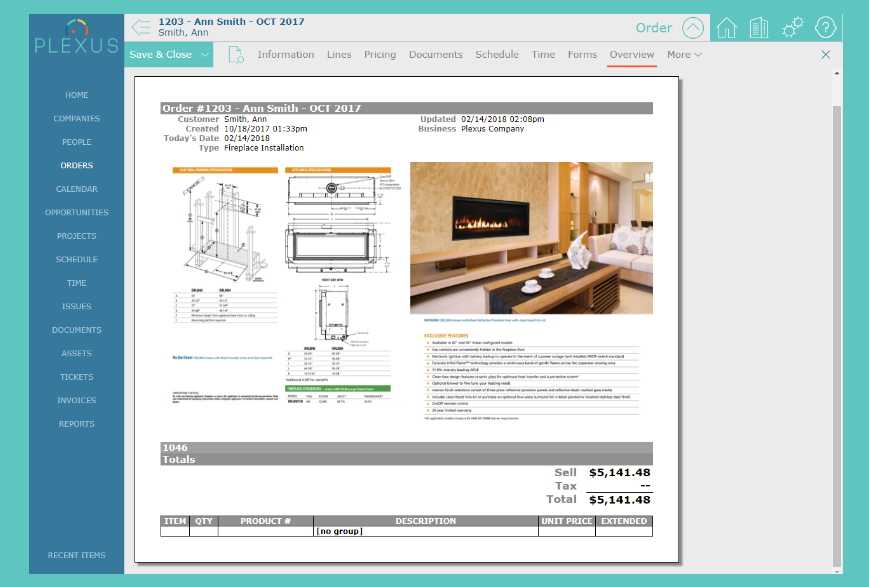Open ISSUES in sidebar
This screenshot has height=587, width=869.
point(76,307)
